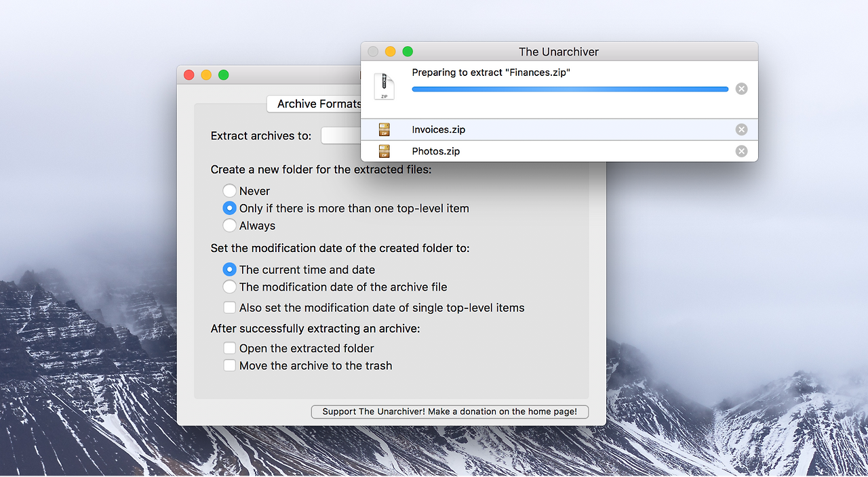Image resolution: width=868 pixels, height=477 pixels.
Task: Cancel the Finances.zip extraction
Action: (741, 88)
